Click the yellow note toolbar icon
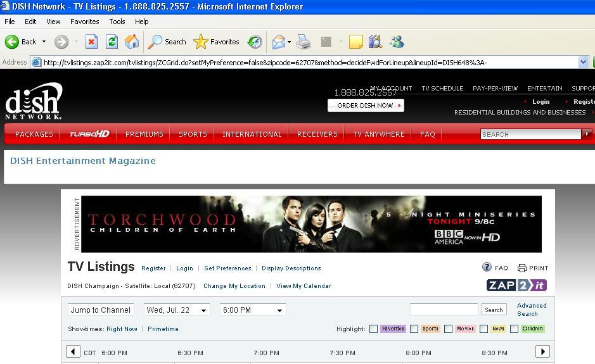 (355, 42)
